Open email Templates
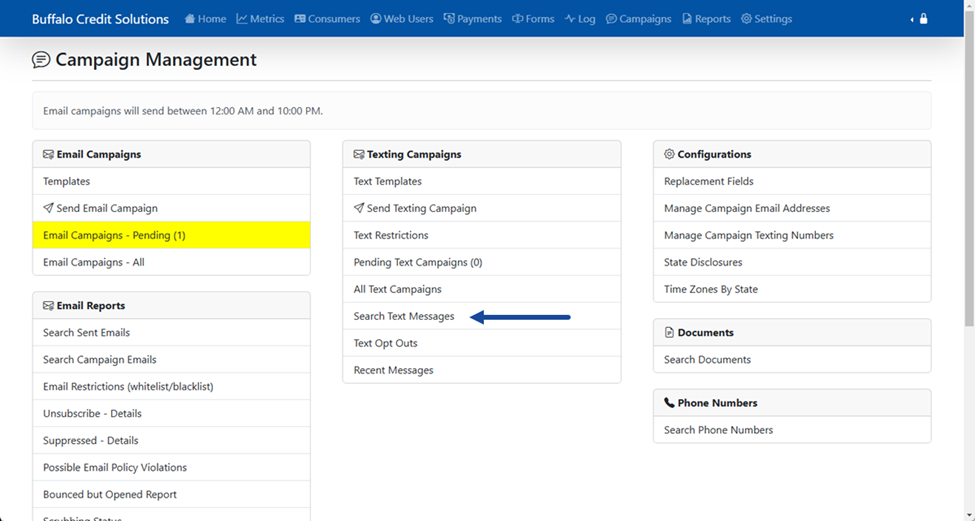 click(x=172, y=181)
